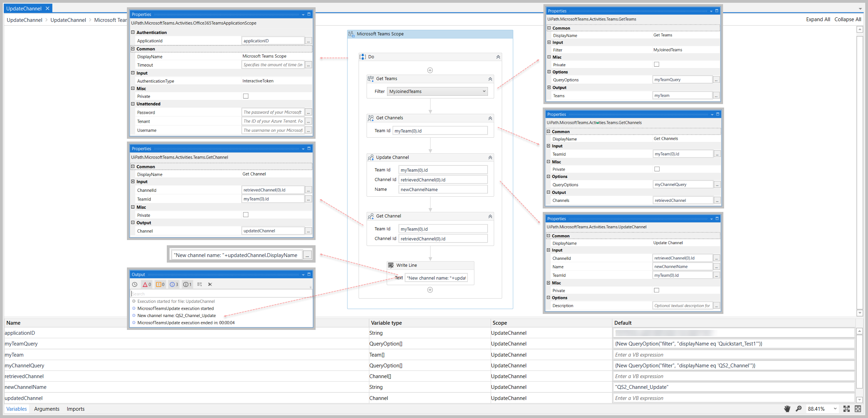Close the UpdateChannel document tab
Image resolution: width=868 pixels, height=418 pixels.
click(48, 8)
